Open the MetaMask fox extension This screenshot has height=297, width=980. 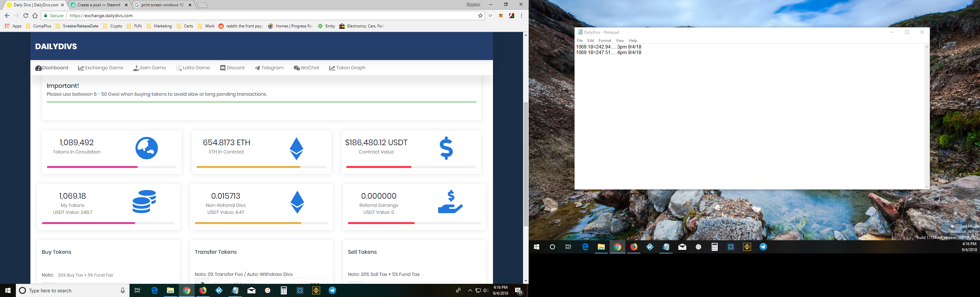pos(501,16)
